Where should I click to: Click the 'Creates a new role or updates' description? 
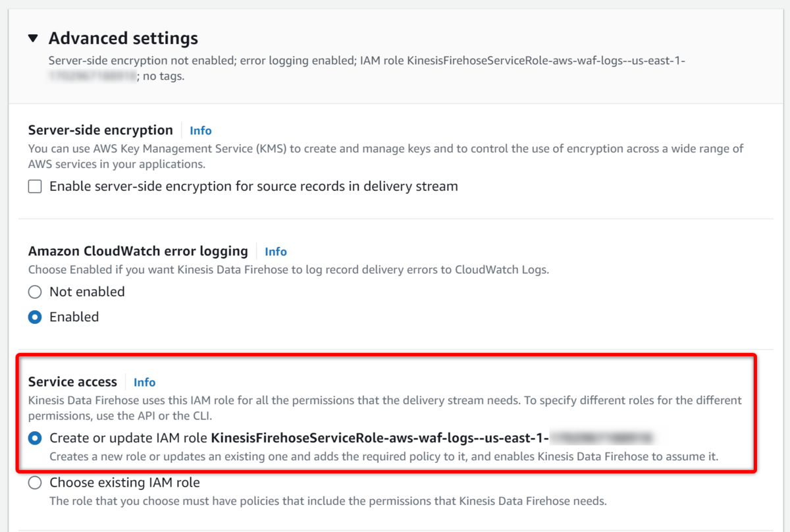tap(383, 456)
